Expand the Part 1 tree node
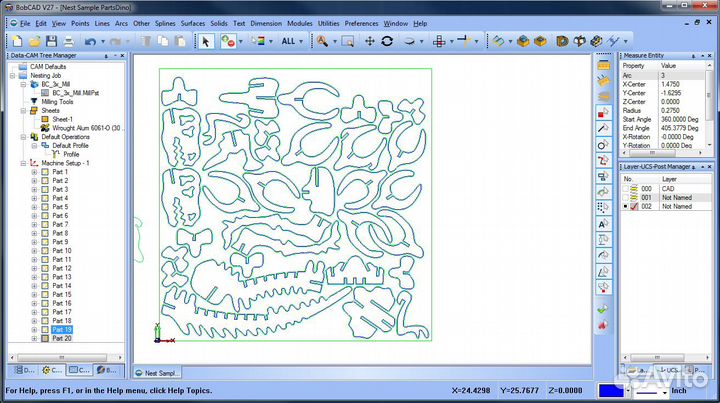Viewport: 720px width, 403px height. [x=34, y=172]
